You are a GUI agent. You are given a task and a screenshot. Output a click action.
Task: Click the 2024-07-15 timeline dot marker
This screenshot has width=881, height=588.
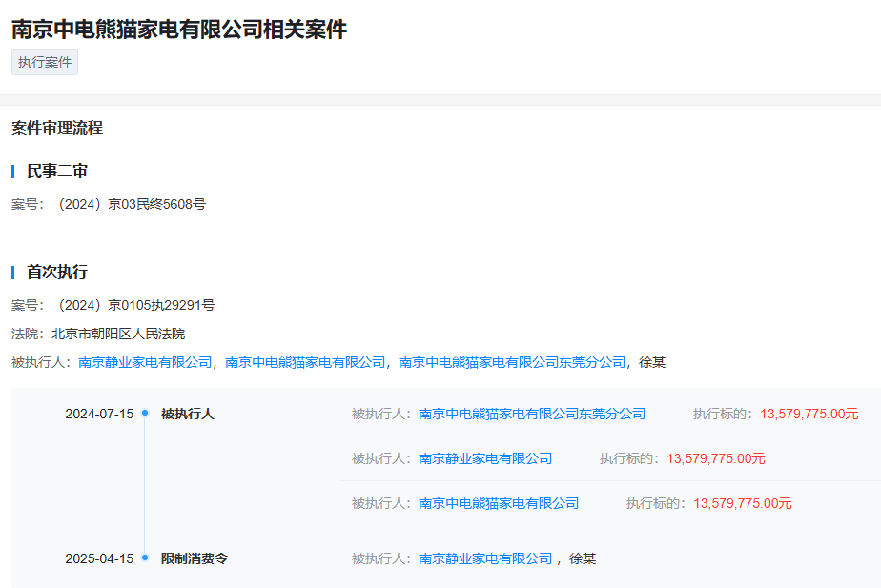pyautogui.click(x=145, y=413)
